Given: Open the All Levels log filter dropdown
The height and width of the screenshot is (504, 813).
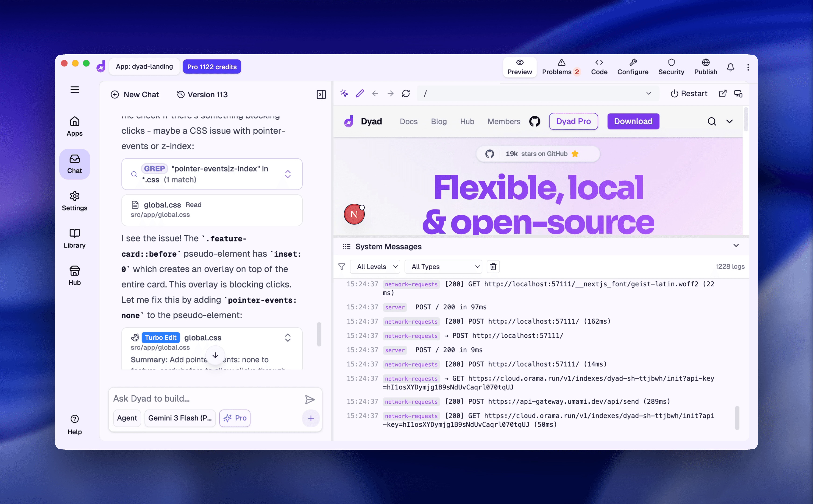Looking at the screenshot, I should coord(376,267).
